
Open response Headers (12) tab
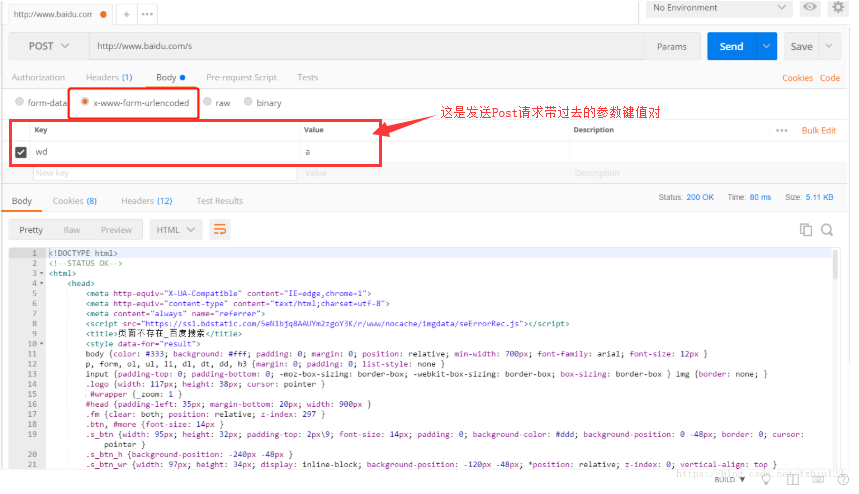click(147, 201)
